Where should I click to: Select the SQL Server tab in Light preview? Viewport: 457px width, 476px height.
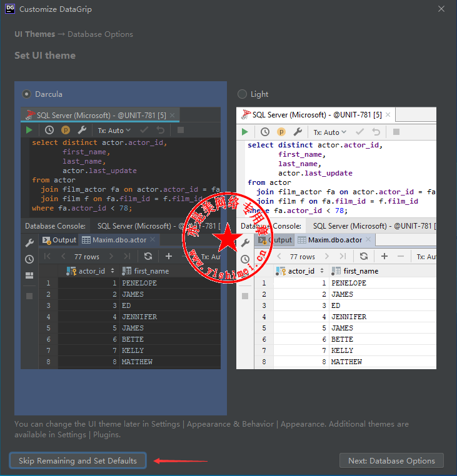(315, 115)
